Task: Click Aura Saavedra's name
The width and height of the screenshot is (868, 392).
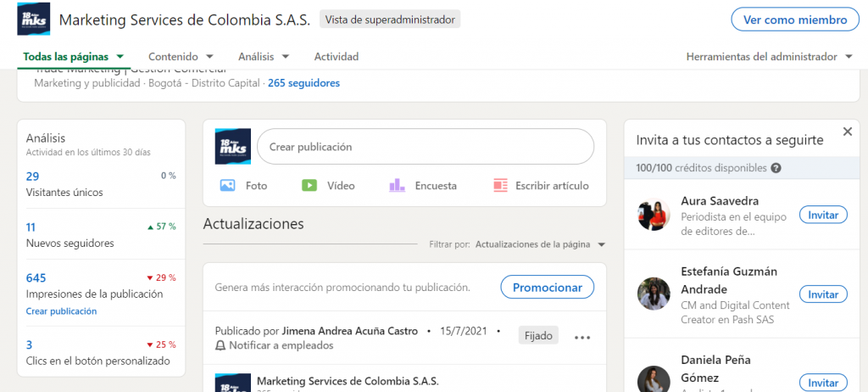Action: coord(720,201)
